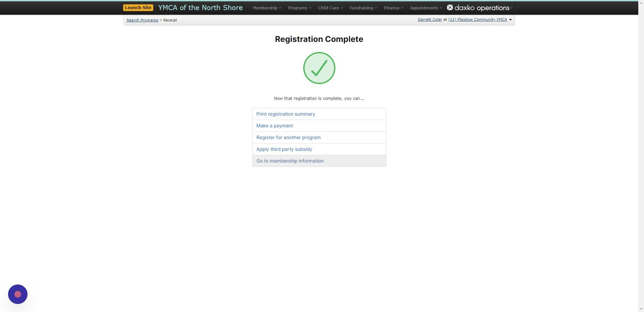Open the Membership menu
644x312 pixels.
click(267, 8)
